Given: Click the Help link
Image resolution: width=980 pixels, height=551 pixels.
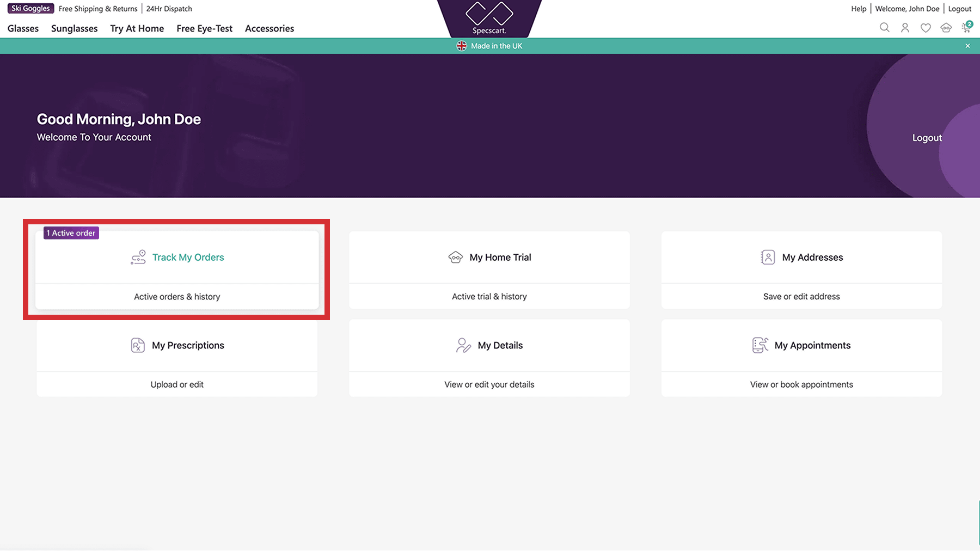Looking at the screenshot, I should [859, 9].
